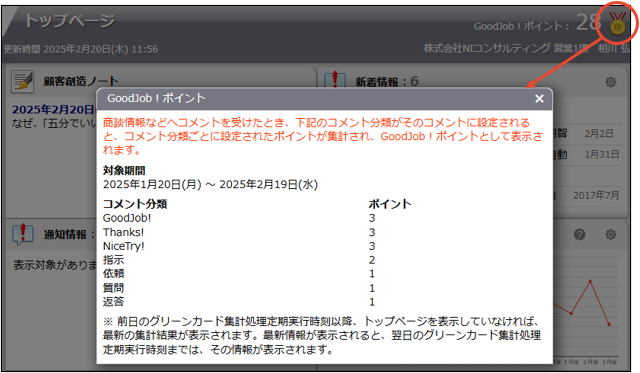The image size is (640, 373).
Task: Click the 2025年2月20日 note date link
Action: (54, 109)
